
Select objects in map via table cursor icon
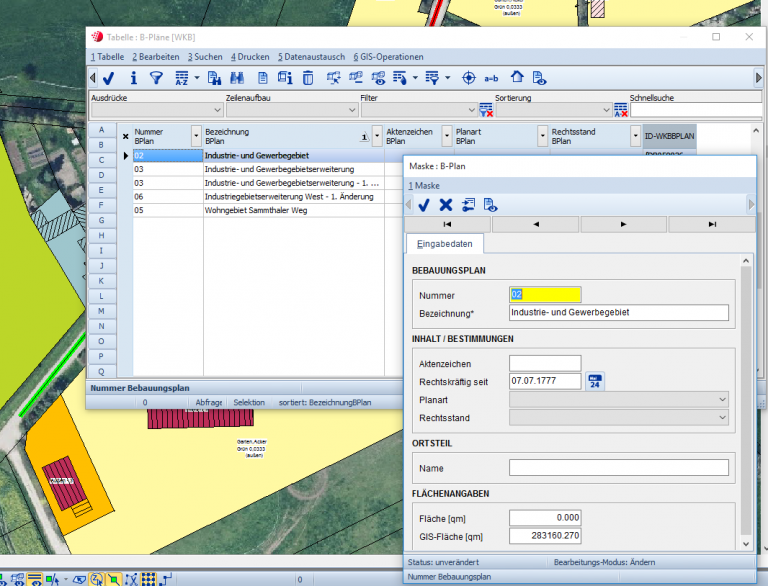click(x=334, y=78)
